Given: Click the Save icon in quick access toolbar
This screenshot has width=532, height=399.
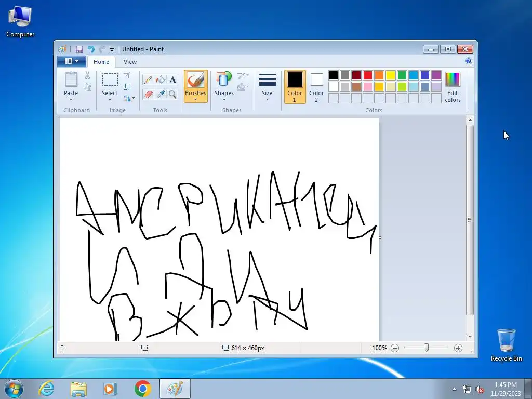Looking at the screenshot, I should click(79, 49).
